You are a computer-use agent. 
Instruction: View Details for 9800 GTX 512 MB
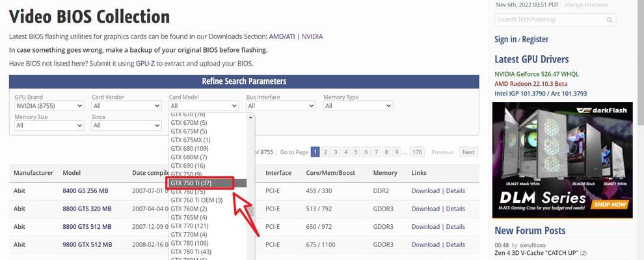(x=455, y=245)
